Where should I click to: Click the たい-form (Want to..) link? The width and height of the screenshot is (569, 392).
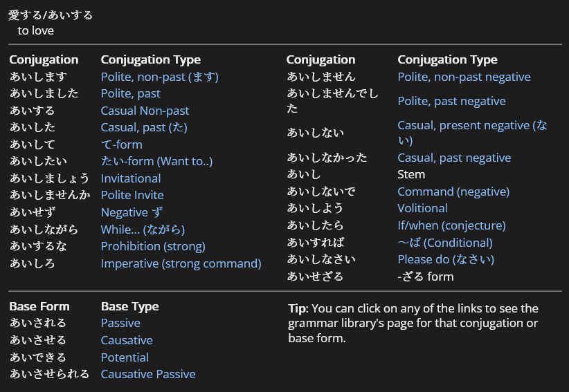coord(156,161)
